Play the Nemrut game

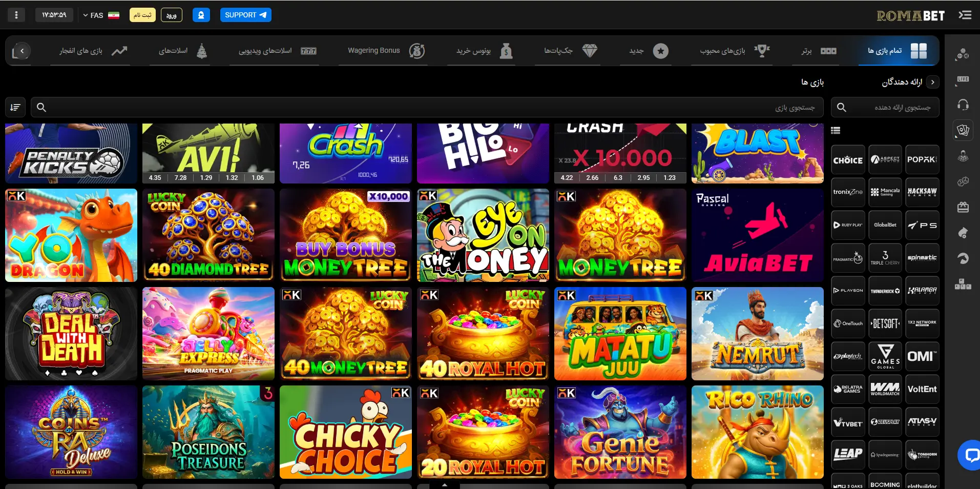(x=758, y=334)
